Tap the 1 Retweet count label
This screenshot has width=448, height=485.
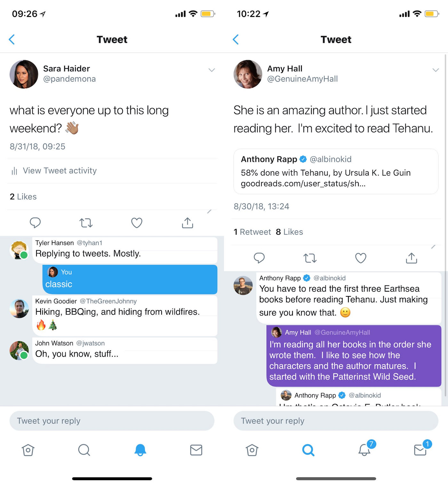click(x=252, y=232)
